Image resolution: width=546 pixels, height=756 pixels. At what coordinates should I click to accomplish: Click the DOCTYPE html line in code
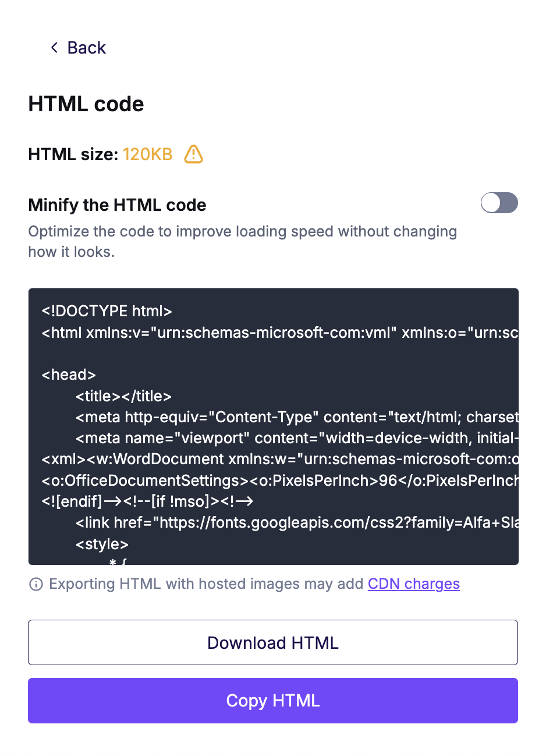pyautogui.click(x=107, y=311)
